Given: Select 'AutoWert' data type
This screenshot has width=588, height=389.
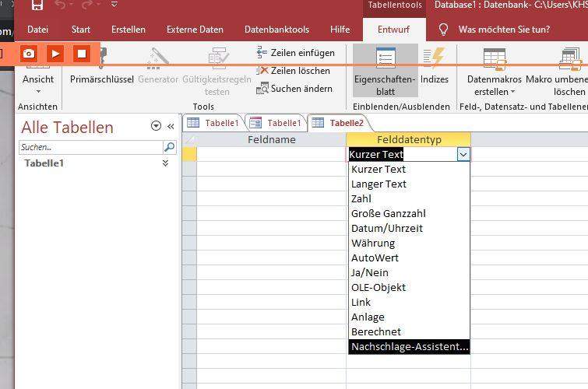Looking at the screenshot, I should 409,258.
